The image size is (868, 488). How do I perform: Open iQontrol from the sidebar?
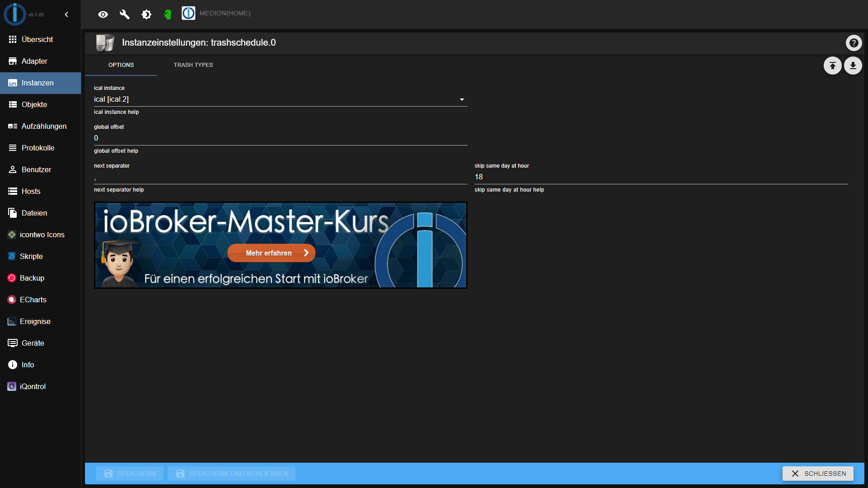(x=33, y=386)
